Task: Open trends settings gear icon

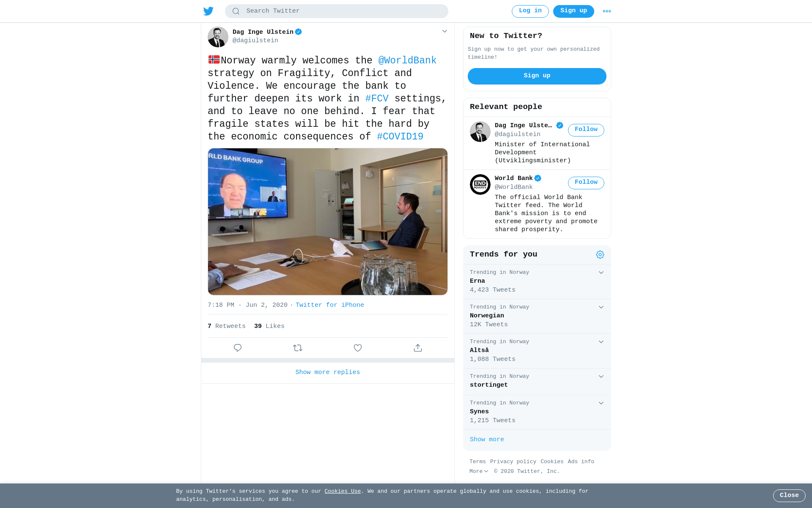Action: point(600,254)
